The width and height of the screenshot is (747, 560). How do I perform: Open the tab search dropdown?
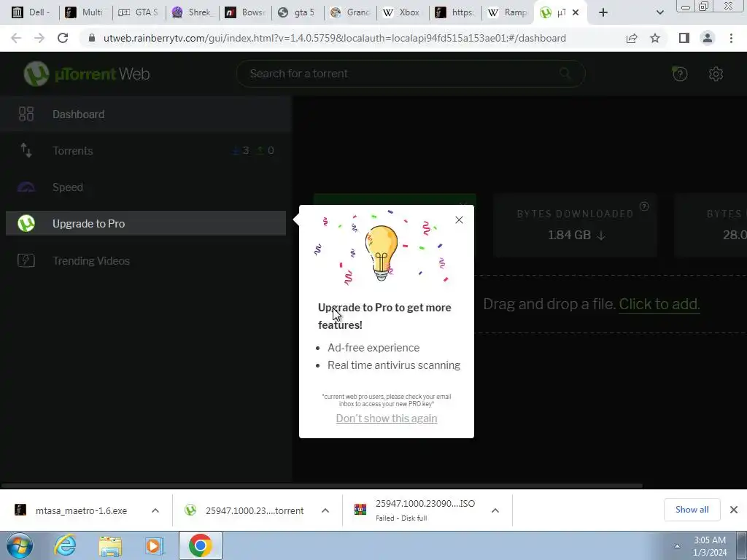[x=659, y=12]
